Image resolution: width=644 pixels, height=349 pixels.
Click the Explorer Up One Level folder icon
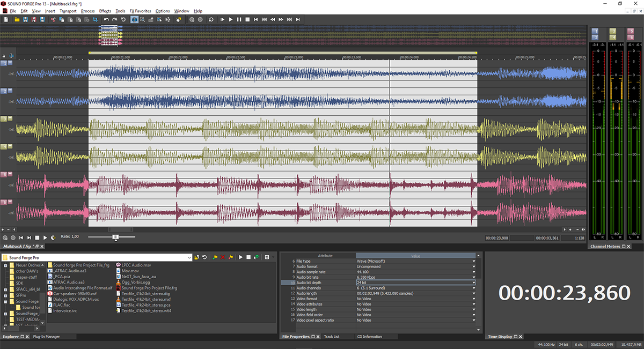point(197,257)
